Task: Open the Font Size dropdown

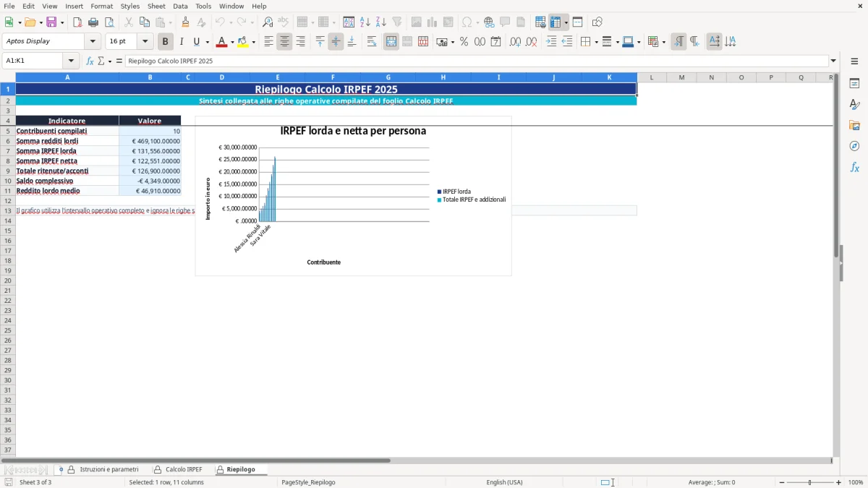Action: [145, 42]
